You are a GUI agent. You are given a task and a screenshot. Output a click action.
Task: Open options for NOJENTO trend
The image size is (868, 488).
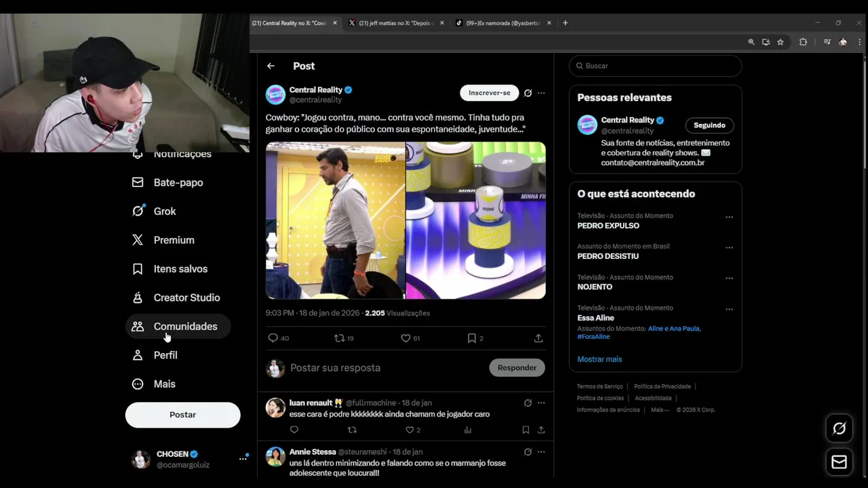729,279
